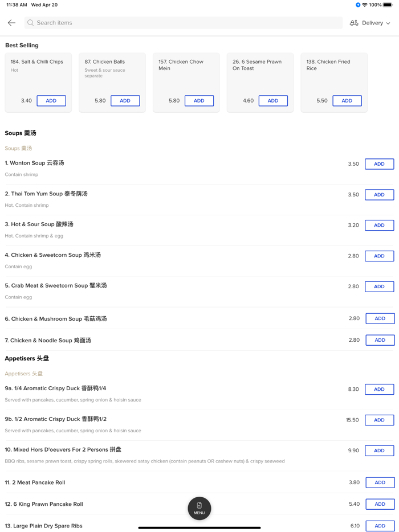Open the Soups category link
Screen dimensions: 399x532
19,148
